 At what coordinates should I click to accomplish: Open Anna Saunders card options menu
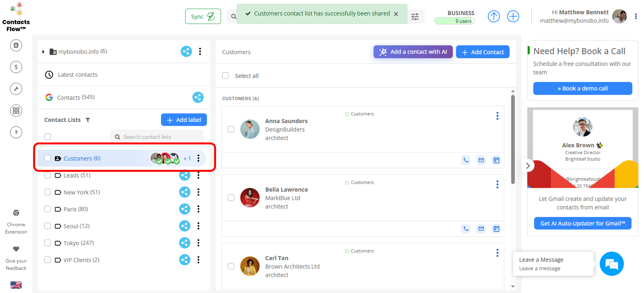click(x=497, y=116)
